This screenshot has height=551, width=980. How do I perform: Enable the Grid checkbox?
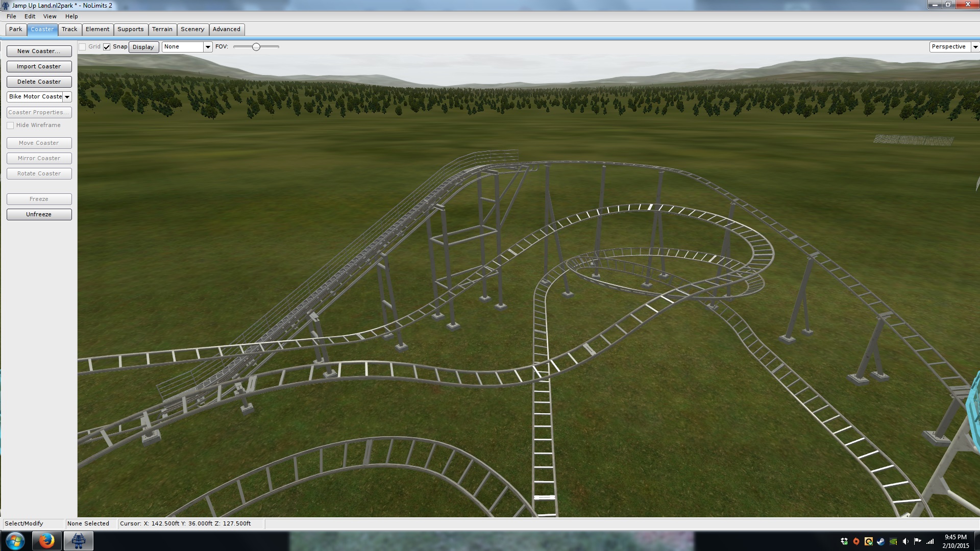pyautogui.click(x=82, y=47)
